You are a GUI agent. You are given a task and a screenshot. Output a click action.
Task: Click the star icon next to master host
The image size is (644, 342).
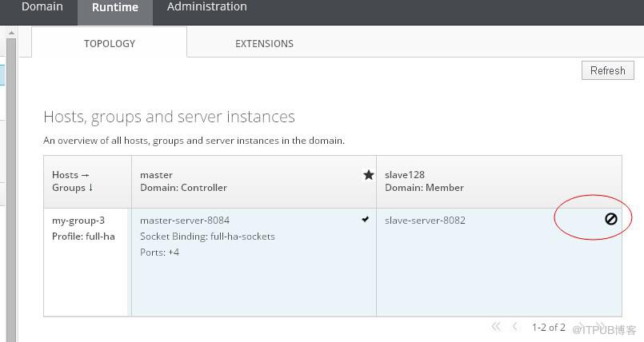pyautogui.click(x=369, y=175)
